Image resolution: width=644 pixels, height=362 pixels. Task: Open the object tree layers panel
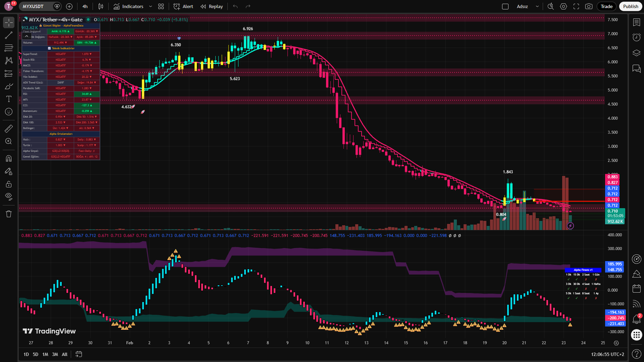pos(636,53)
